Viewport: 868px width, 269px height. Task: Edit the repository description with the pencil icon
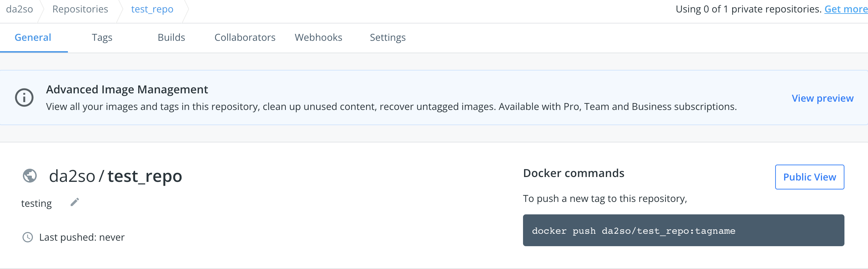(74, 202)
